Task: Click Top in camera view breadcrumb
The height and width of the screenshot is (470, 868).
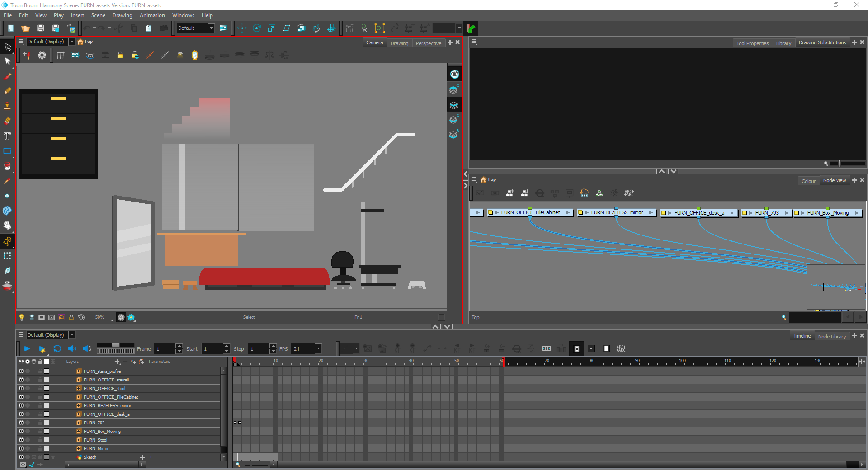Action: 89,42
